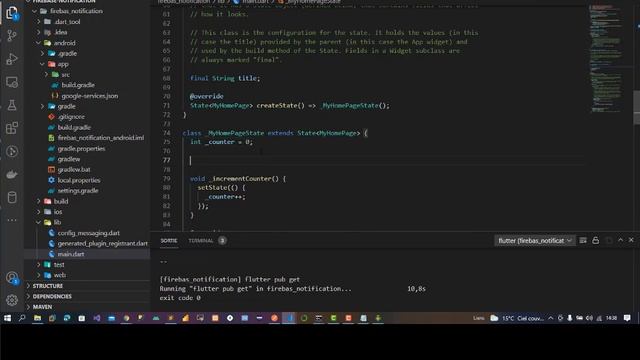Open generated_plugin_registrant.dart file
Viewport: 640px width, 360px height.
click(102, 243)
